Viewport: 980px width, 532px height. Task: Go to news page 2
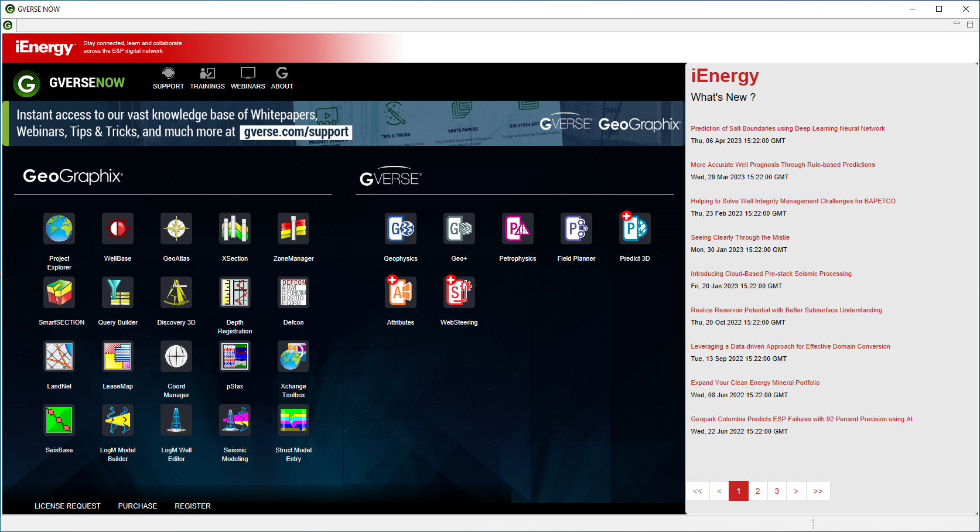757,491
